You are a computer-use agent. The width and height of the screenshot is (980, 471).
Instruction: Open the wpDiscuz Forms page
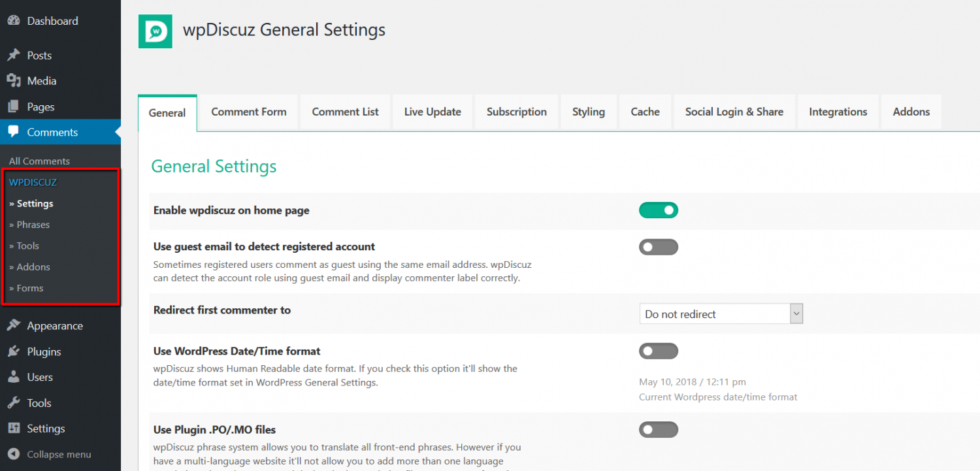click(x=26, y=288)
